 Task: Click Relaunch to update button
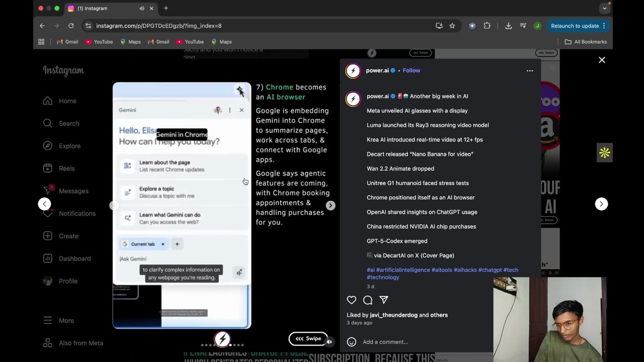(578, 26)
